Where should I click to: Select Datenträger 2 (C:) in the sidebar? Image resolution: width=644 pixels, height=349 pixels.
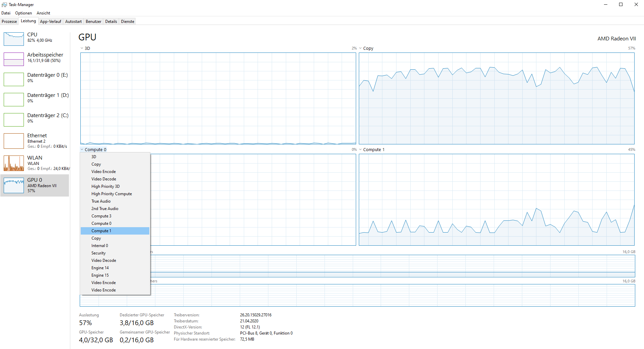pyautogui.click(x=35, y=120)
